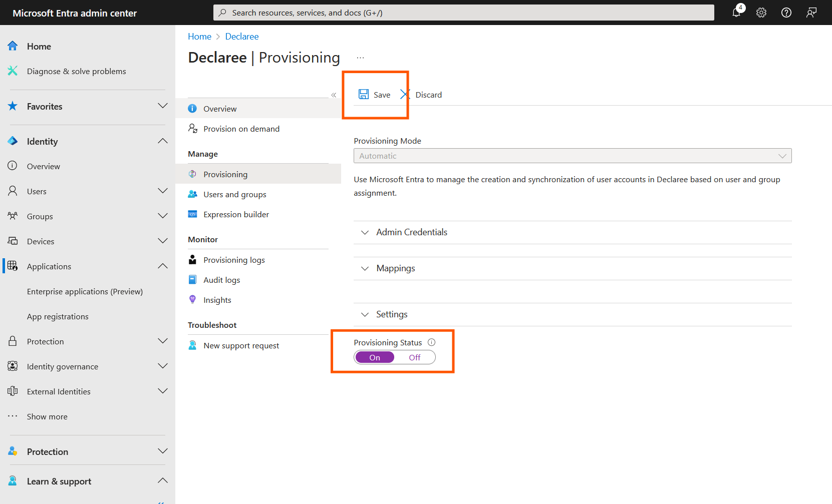Screen dimensions: 832x504
Task: Click the feedback icon in the header
Action: pyautogui.click(x=811, y=13)
